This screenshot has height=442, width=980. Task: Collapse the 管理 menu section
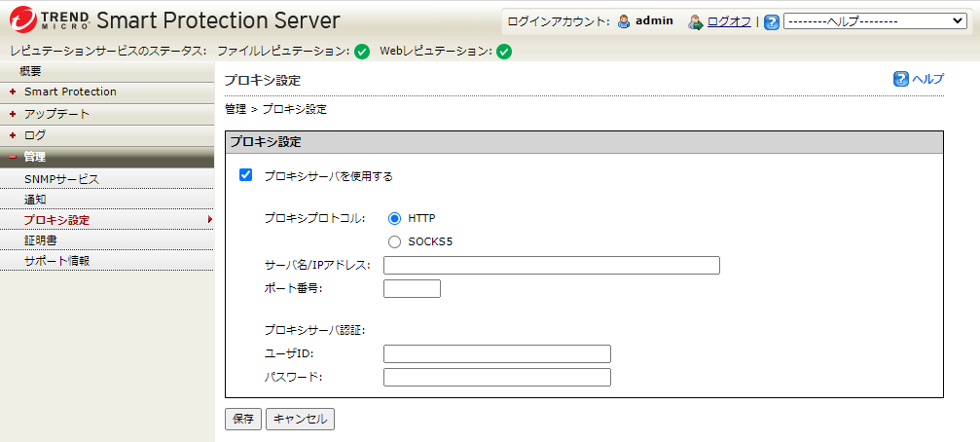35,157
